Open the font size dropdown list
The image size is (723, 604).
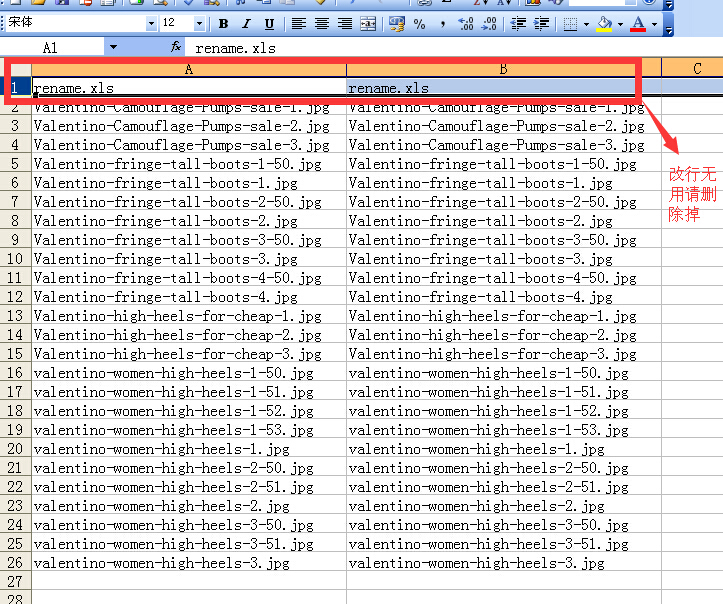pyautogui.click(x=199, y=23)
